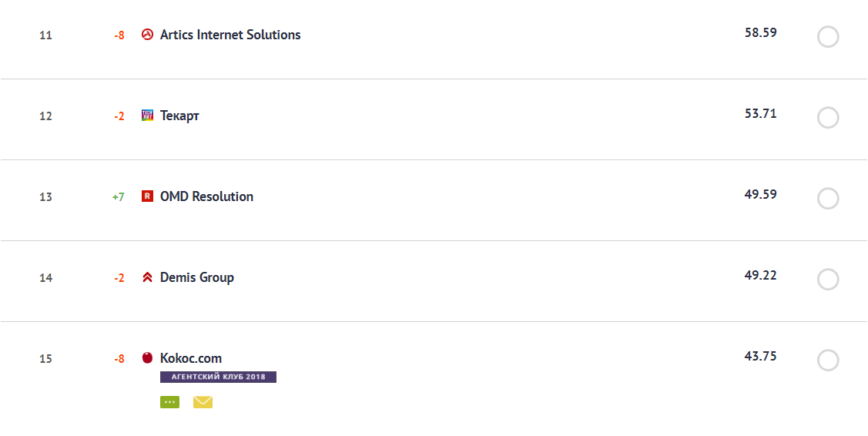Click the Artics Internet Solutions logo icon
Image resolution: width=868 pixels, height=436 pixels.
148,35
